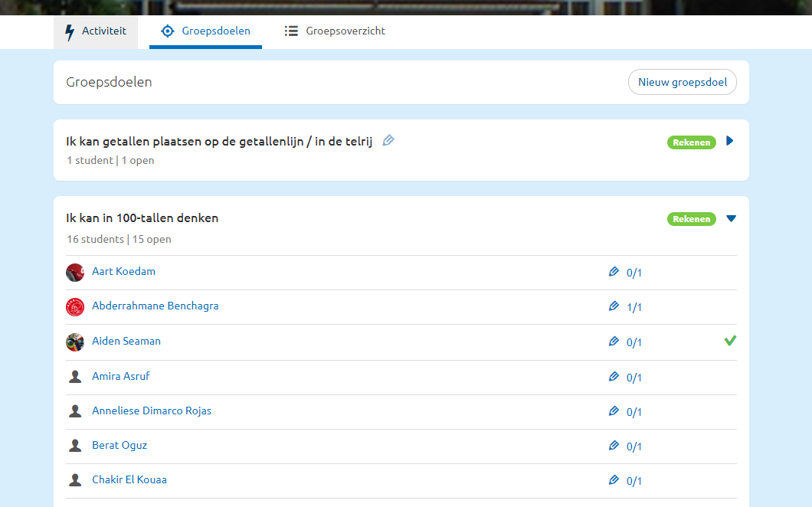Open Abderrahmane Benchagra's student link

[155, 306]
